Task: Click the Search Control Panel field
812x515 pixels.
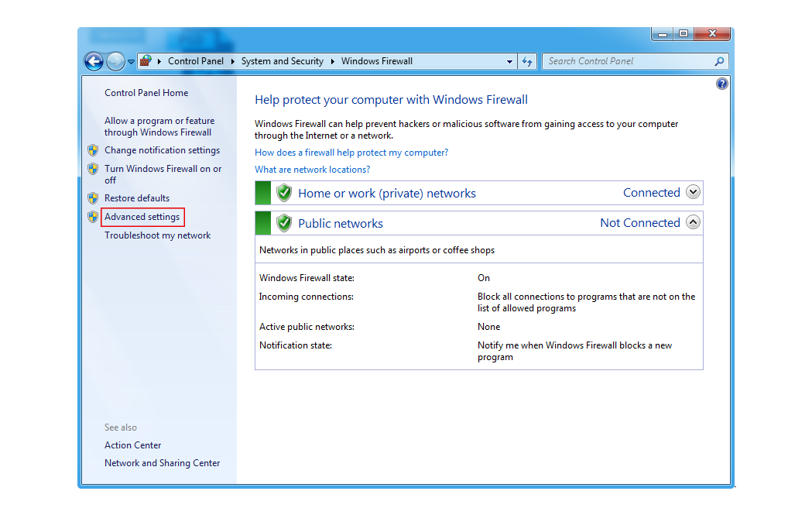Action: [x=627, y=61]
